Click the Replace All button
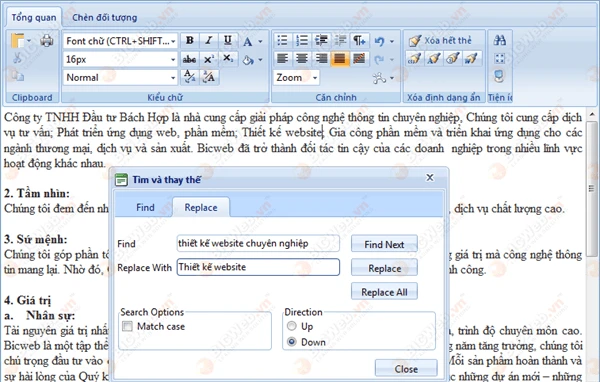The height and width of the screenshot is (382, 600). click(384, 292)
